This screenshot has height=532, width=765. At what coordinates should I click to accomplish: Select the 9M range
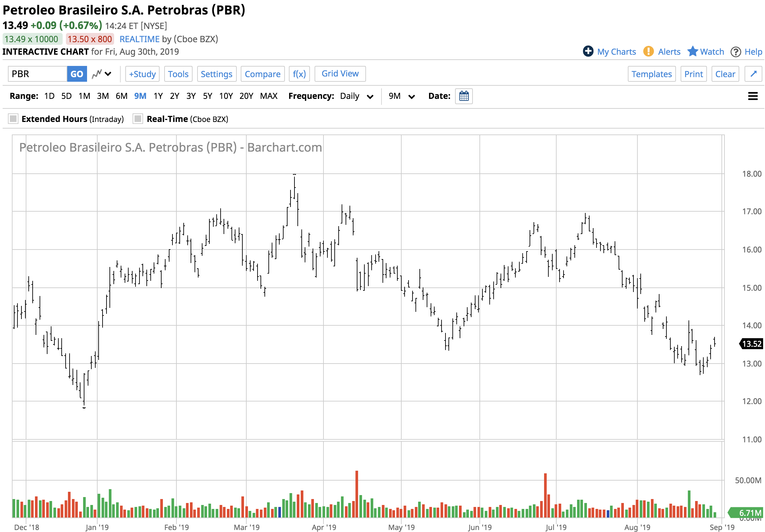tap(140, 96)
